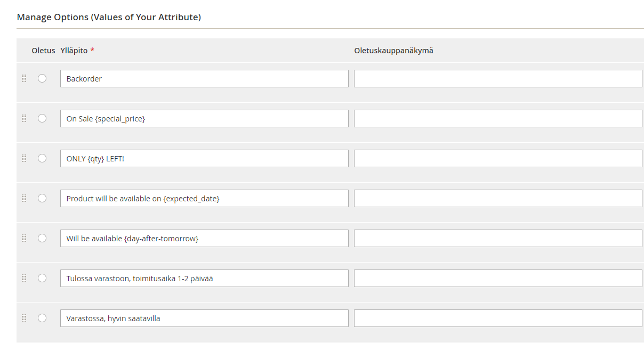This screenshot has width=644, height=343.
Task: Click the Backorder admin text field
Action: tap(204, 79)
